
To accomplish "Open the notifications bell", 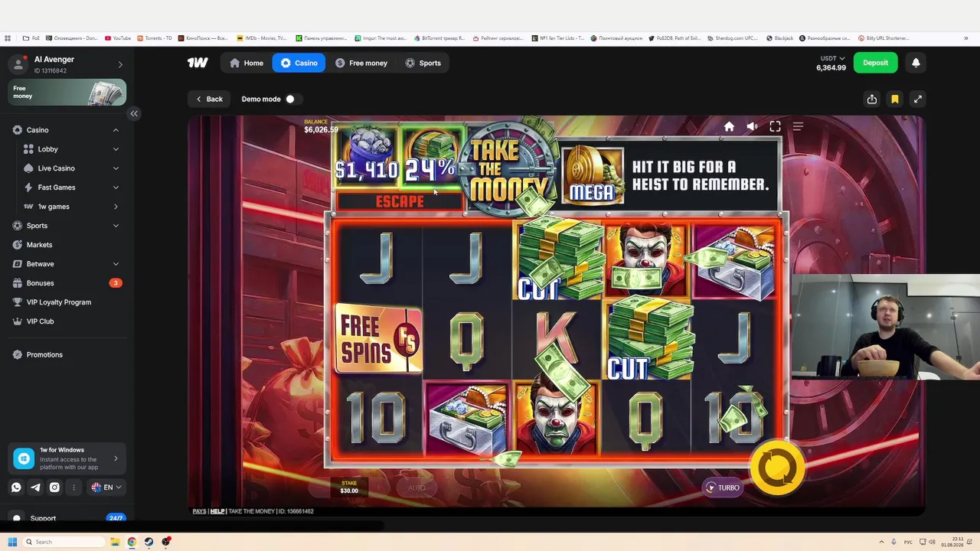I will coord(916,63).
